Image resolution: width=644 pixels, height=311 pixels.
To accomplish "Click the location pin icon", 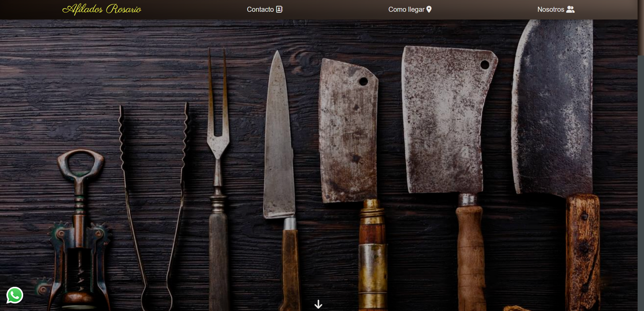I will click(429, 9).
